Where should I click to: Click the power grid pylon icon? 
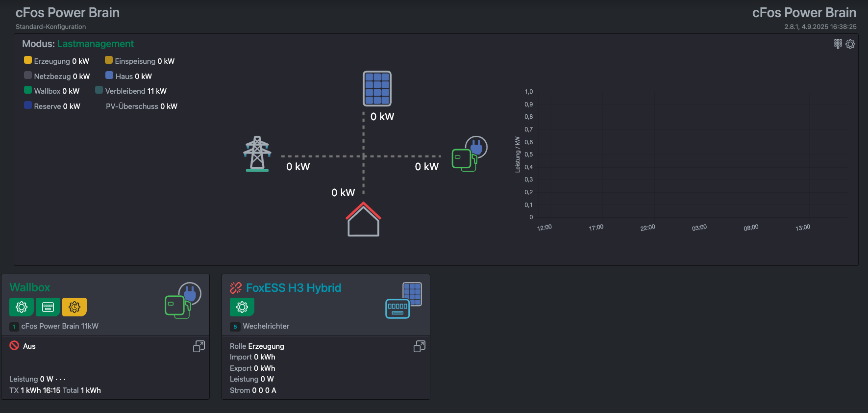tap(257, 154)
